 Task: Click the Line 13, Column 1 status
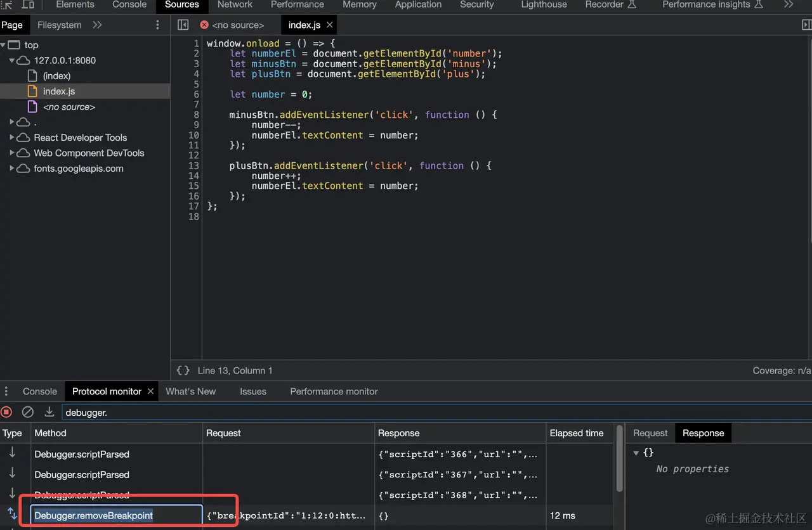coord(235,370)
